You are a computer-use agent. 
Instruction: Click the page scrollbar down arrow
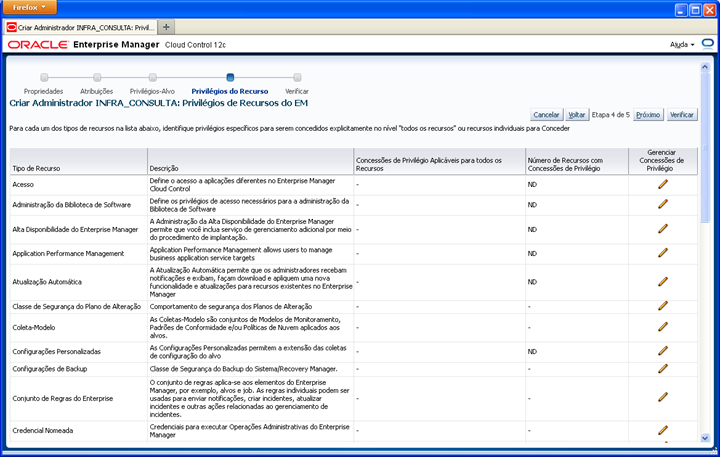pyautogui.click(x=705, y=438)
